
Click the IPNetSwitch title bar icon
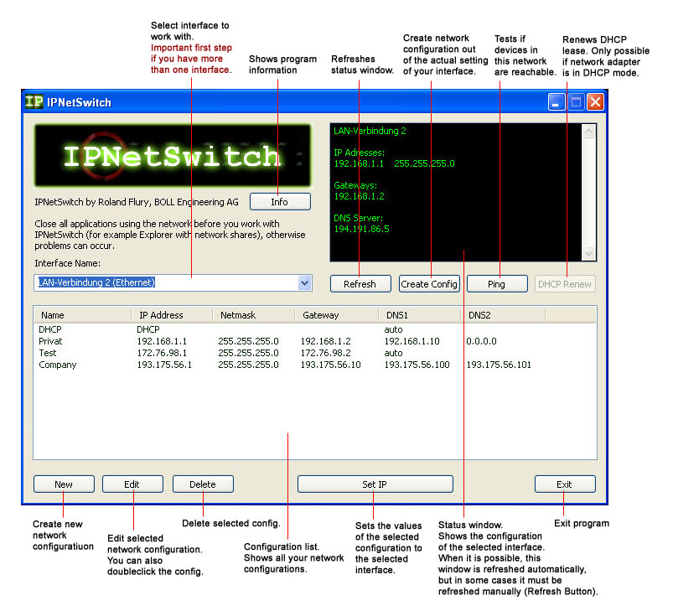[x=34, y=102]
